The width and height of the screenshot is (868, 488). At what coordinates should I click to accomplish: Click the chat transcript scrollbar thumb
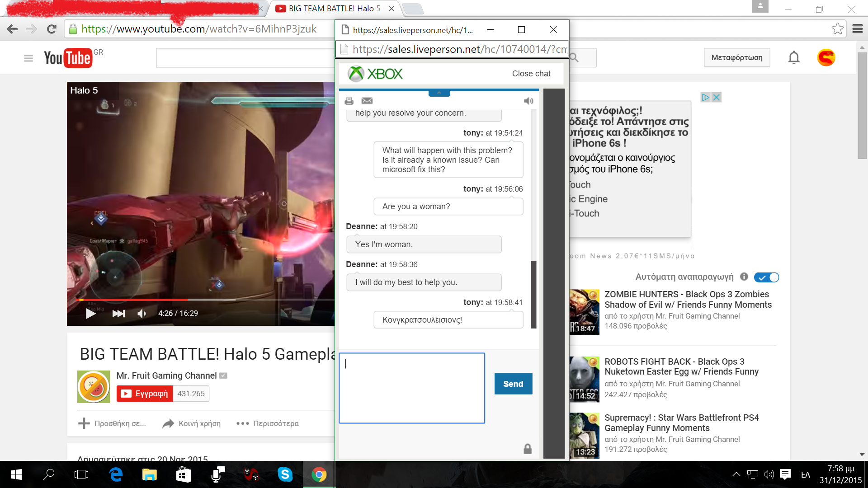click(533, 295)
